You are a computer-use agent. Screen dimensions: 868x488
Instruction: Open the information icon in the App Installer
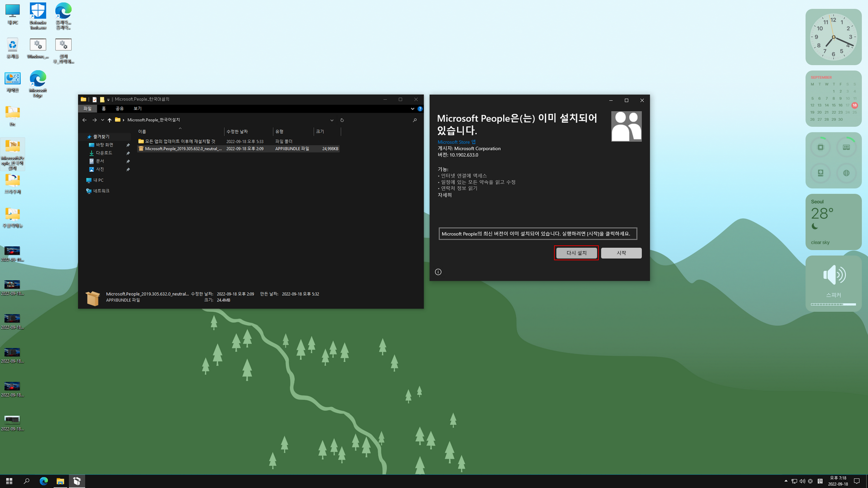click(438, 272)
